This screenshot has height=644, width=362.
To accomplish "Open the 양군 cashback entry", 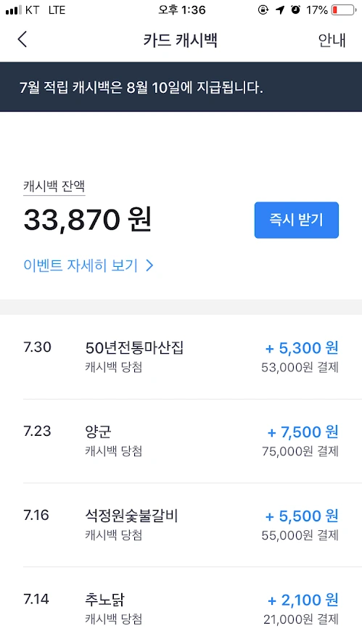I will (x=181, y=441).
